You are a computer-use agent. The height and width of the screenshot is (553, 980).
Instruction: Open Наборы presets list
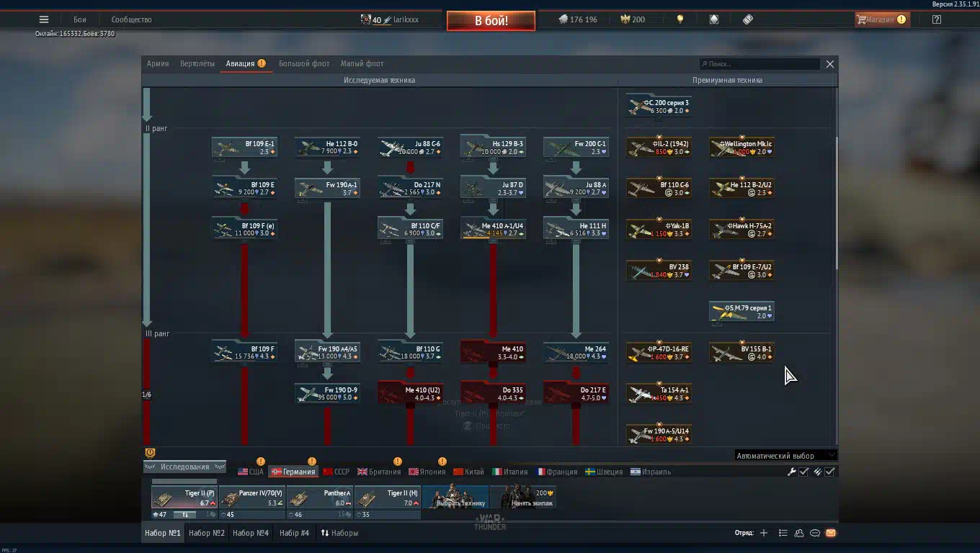(339, 533)
